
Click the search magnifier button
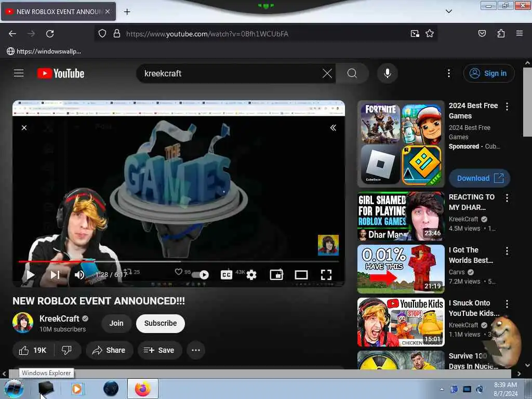tap(352, 73)
